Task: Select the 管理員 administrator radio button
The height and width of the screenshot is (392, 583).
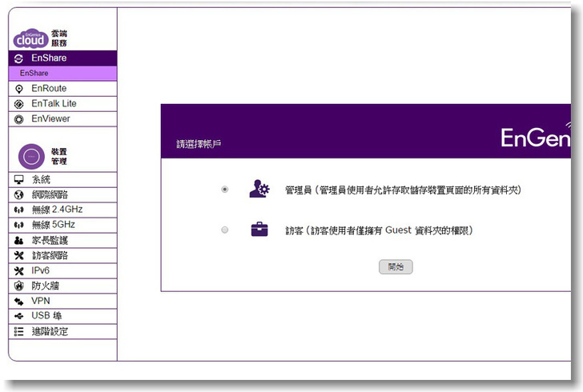Action: 224,190
